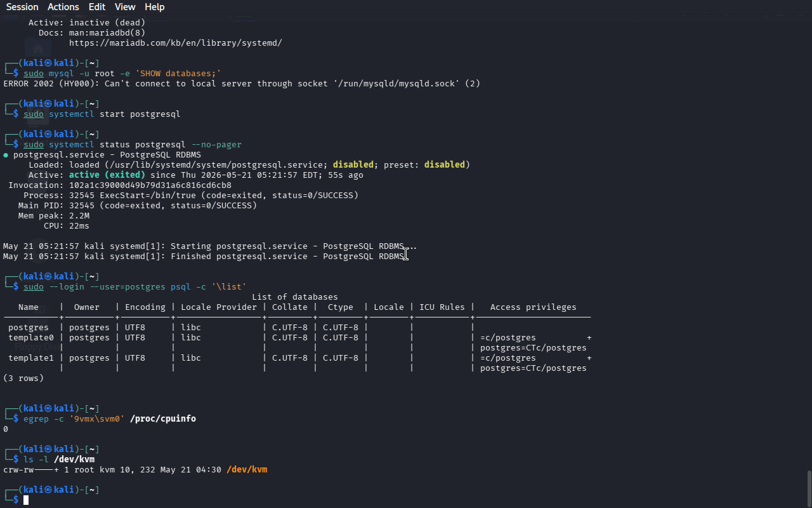Open the Session menu

point(22,7)
